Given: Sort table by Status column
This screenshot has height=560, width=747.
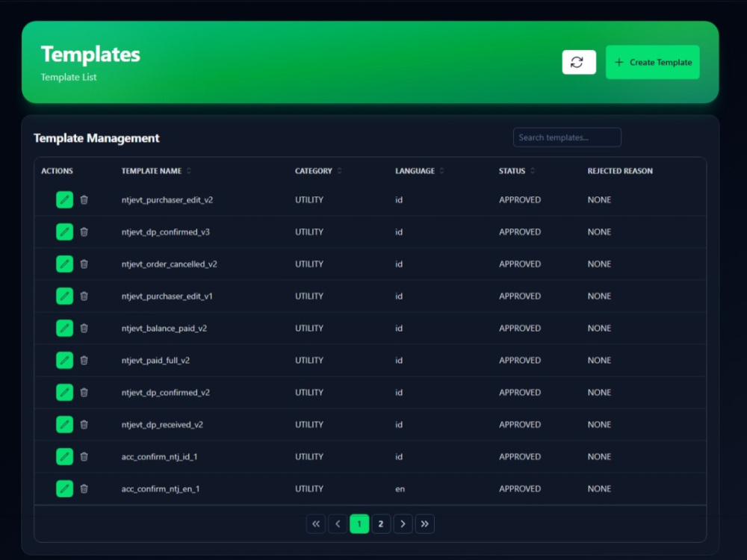Looking at the screenshot, I should pyautogui.click(x=532, y=170).
